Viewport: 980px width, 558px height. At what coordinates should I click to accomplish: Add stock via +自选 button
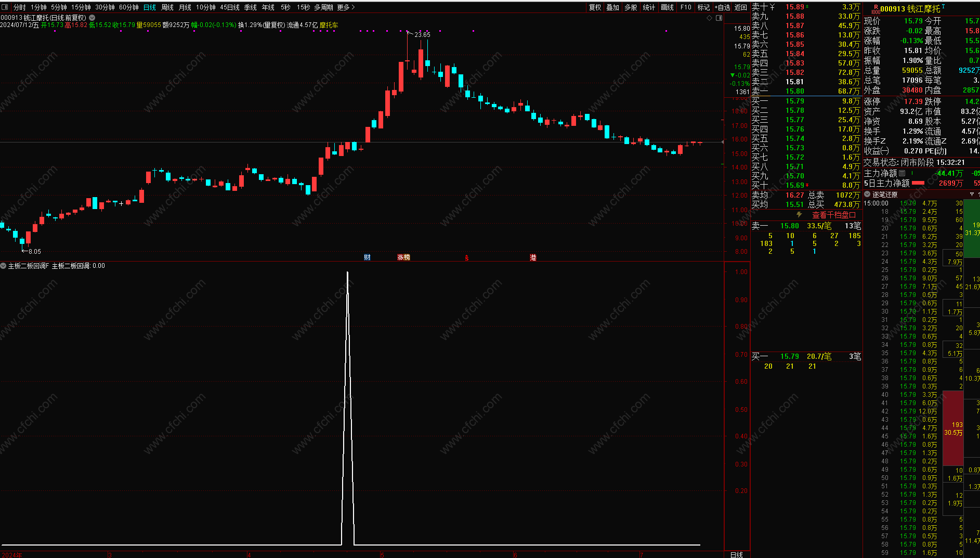coord(722,7)
